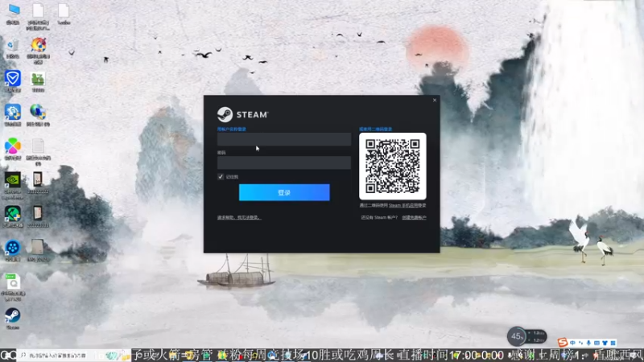The height and width of the screenshot is (362, 644).
Task: Open the blue film reel app icon
Action: [x=13, y=250]
